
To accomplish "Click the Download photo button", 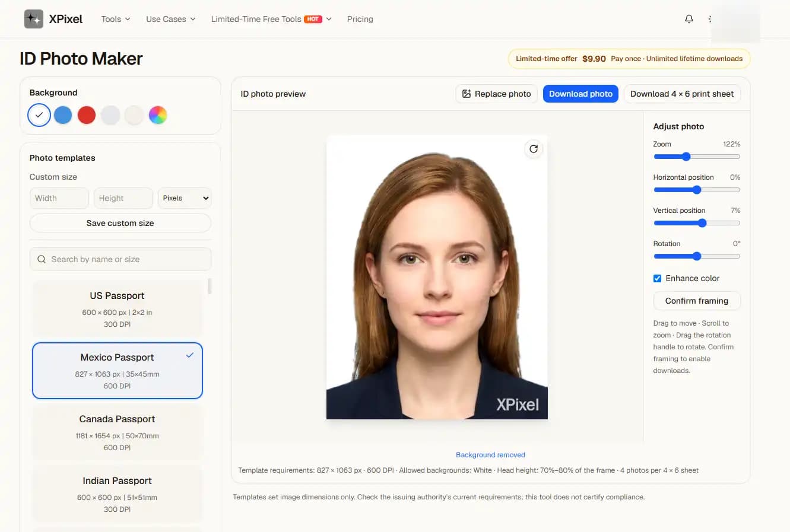I will [580, 94].
